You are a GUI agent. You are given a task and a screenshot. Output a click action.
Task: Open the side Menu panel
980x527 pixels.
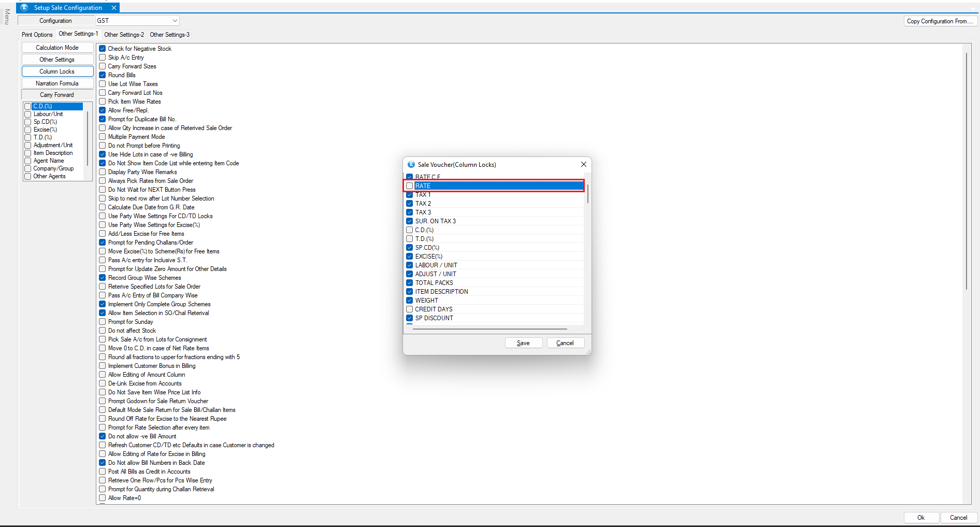pos(7,17)
